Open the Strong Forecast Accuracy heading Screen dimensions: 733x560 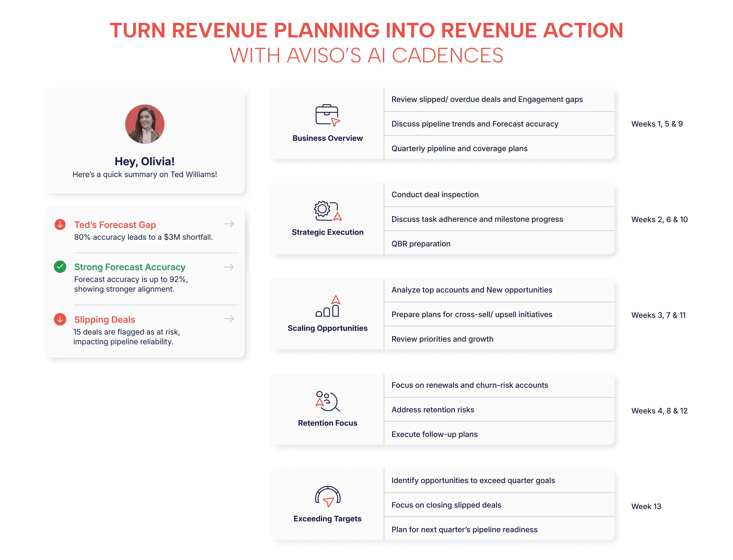click(x=130, y=267)
